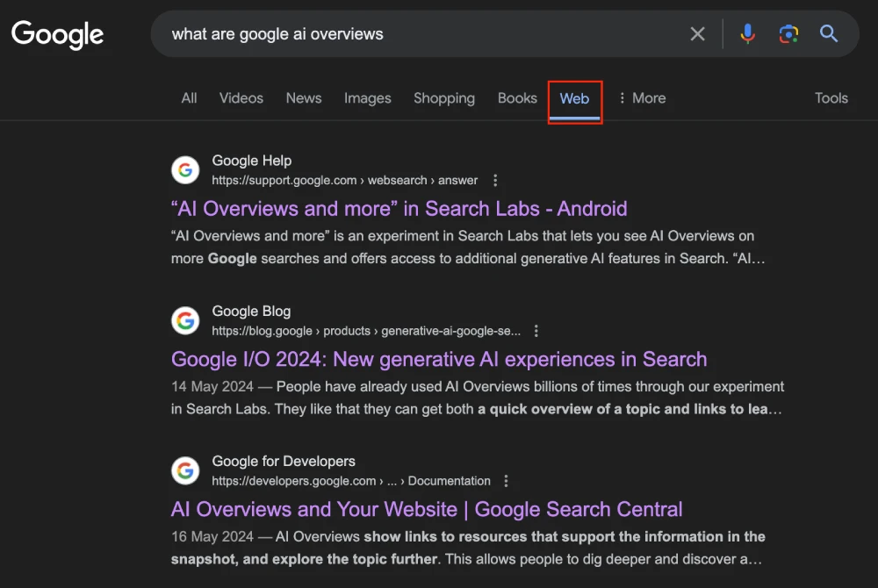Viewport: 878px width, 588px height.
Task: Expand the More search filters menu
Action: coord(641,98)
